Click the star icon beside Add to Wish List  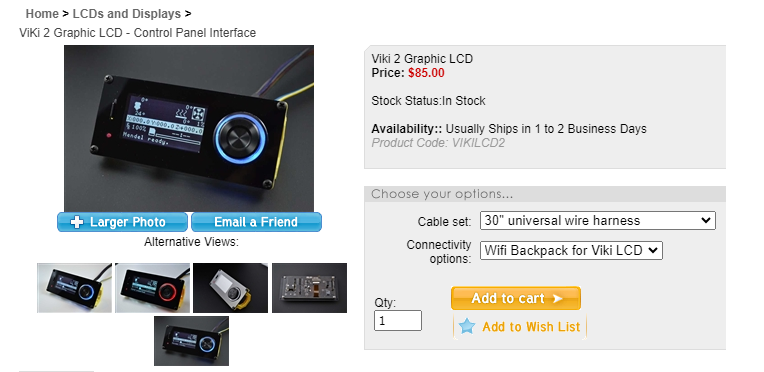[467, 326]
